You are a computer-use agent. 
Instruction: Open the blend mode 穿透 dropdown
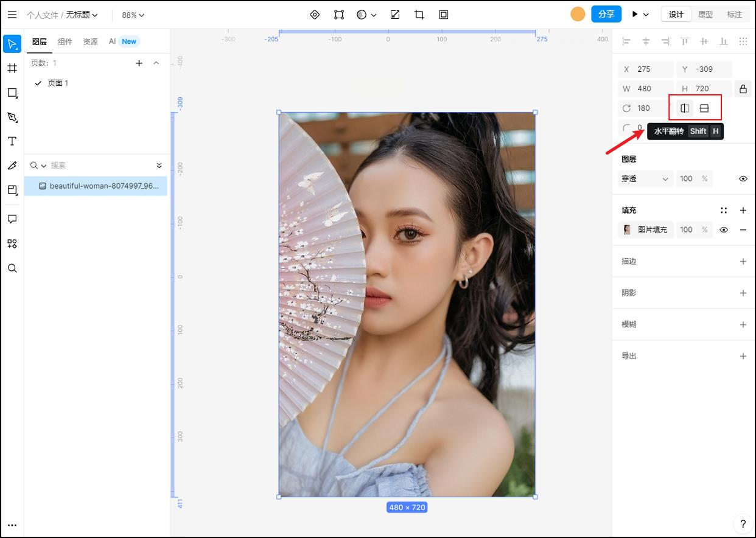click(645, 179)
